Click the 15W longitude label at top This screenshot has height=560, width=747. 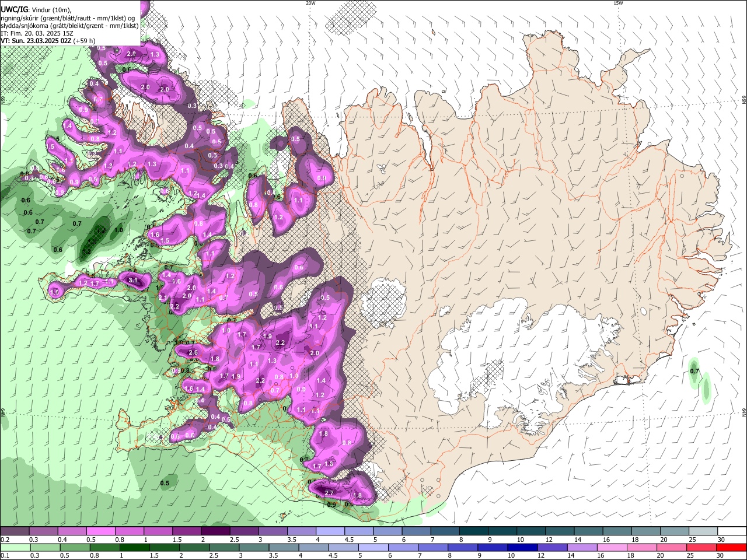coord(617,3)
